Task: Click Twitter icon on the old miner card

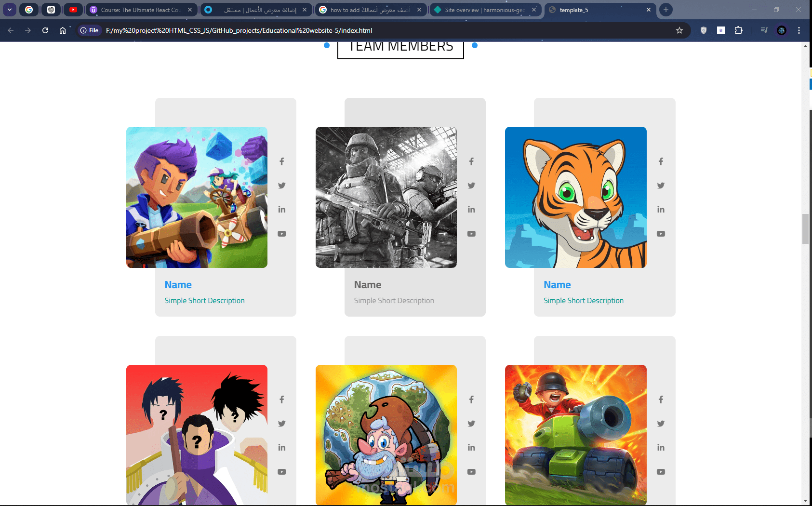Action: (471, 424)
